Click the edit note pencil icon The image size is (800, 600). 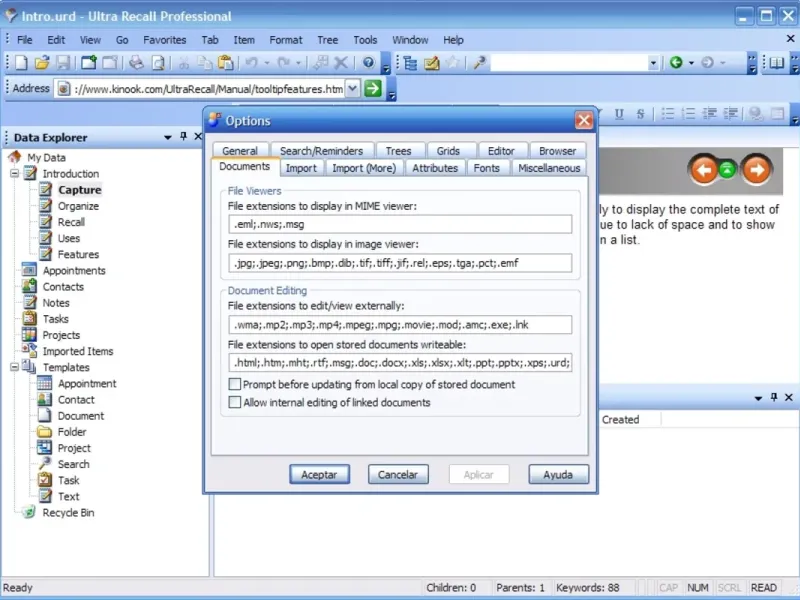coord(432,63)
